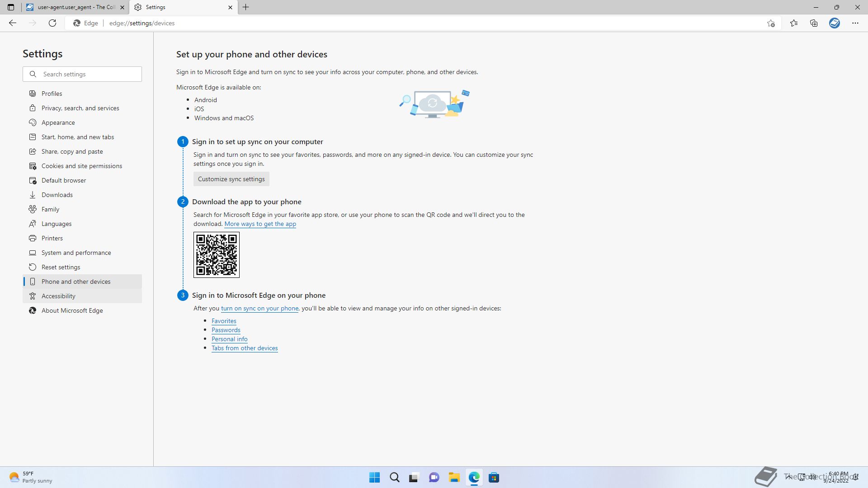Screen dimensions: 868x488
Task: Open Microsoft Store from taskbar
Action: (494, 477)
